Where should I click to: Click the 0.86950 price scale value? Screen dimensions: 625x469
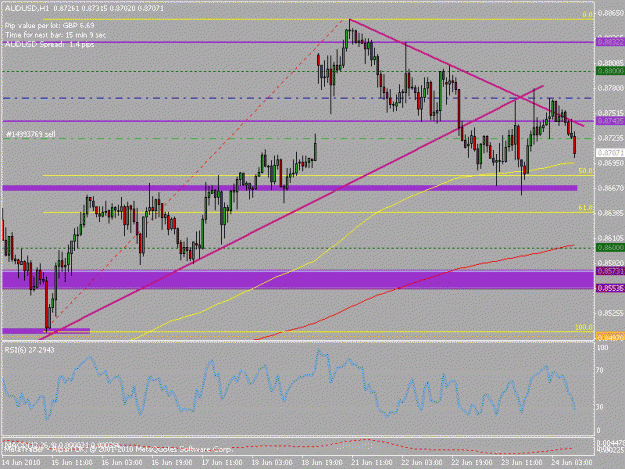[610, 163]
